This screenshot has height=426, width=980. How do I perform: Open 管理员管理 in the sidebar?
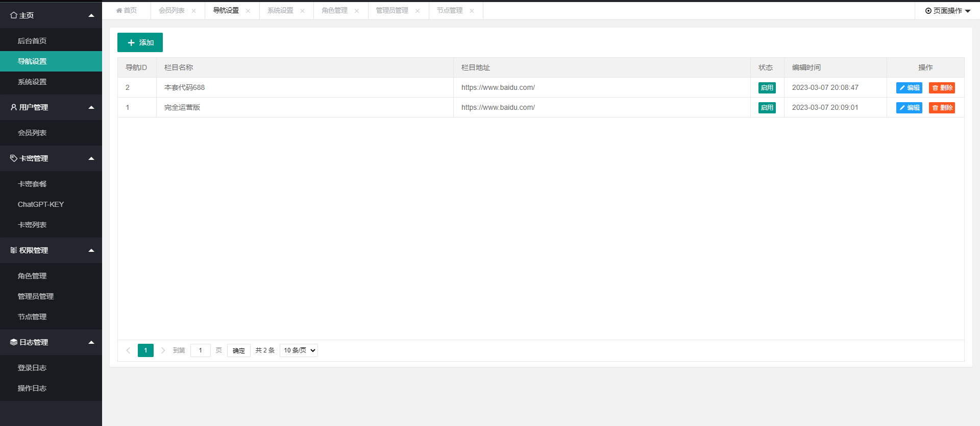(x=51, y=296)
